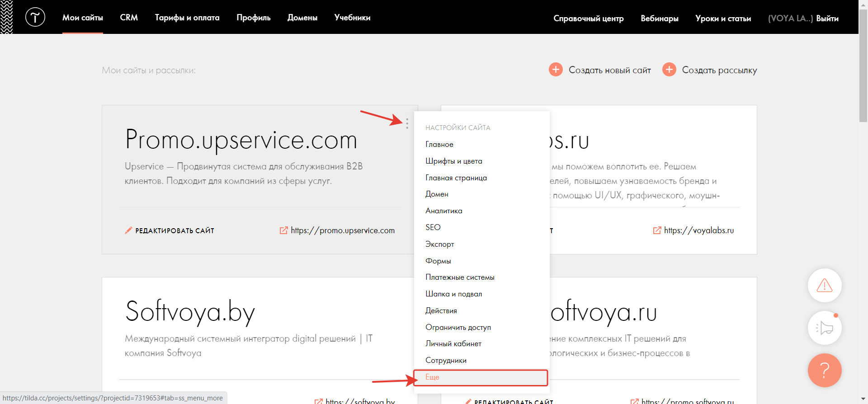Go to Домены section
Screen dimensions: 868x404
302,18
